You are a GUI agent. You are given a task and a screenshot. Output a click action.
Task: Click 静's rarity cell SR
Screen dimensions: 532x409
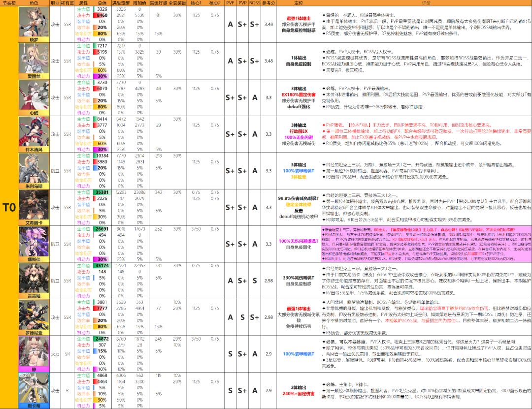67,354
